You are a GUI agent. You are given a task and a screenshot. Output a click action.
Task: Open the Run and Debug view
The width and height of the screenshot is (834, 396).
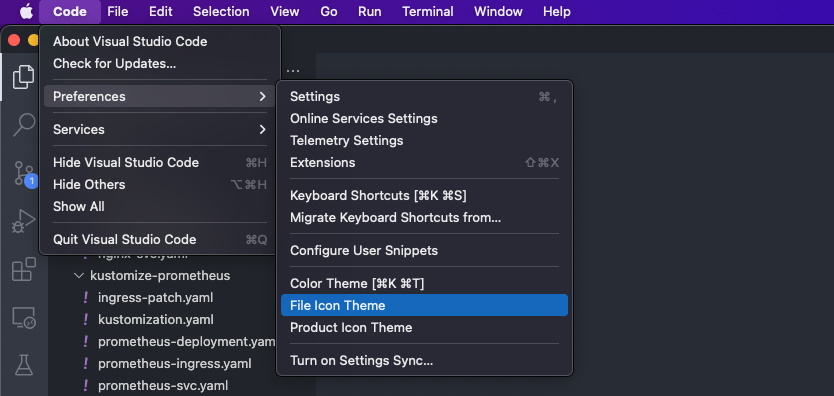[23, 221]
